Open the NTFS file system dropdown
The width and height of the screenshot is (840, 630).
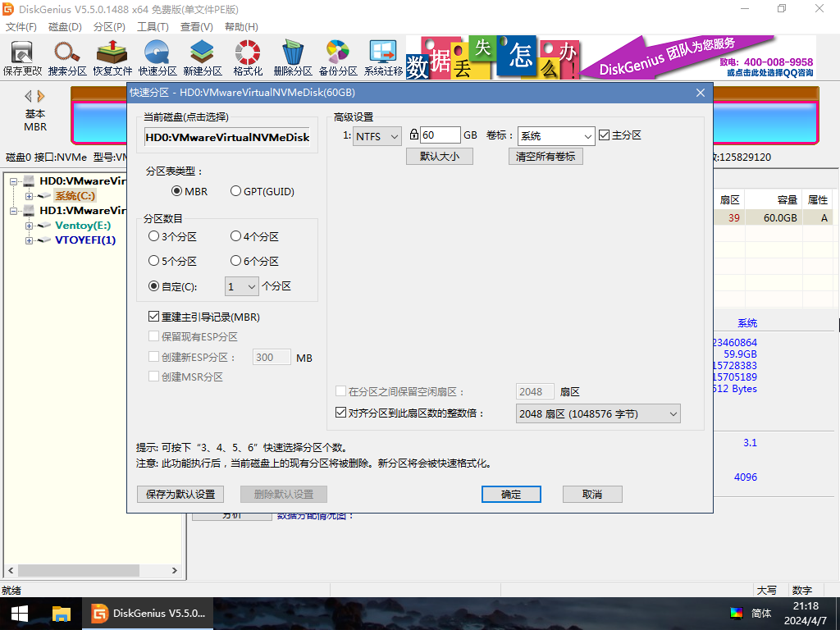377,135
